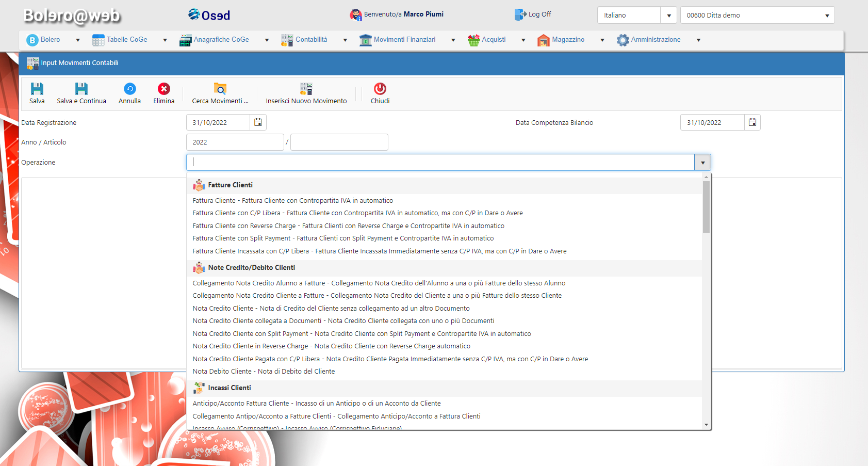Select Fattura Cliente con Controparita IVA
The height and width of the screenshot is (466, 868).
click(444, 201)
